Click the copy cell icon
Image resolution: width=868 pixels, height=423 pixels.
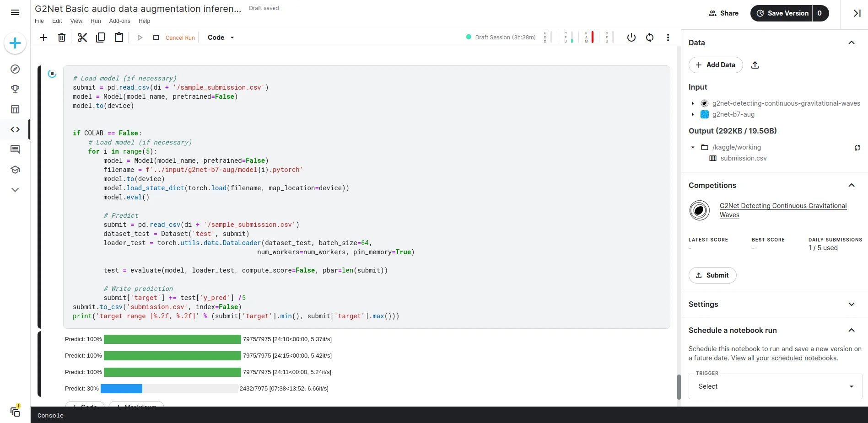click(101, 37)
